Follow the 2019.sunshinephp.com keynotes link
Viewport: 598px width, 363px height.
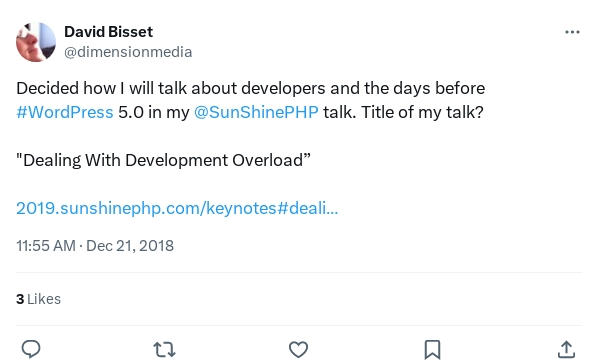coord(177,208)
